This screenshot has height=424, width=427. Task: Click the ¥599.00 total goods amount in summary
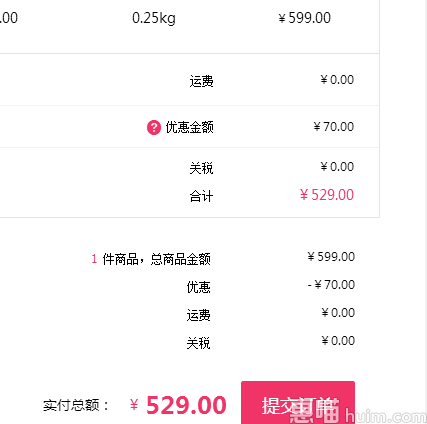331,257
